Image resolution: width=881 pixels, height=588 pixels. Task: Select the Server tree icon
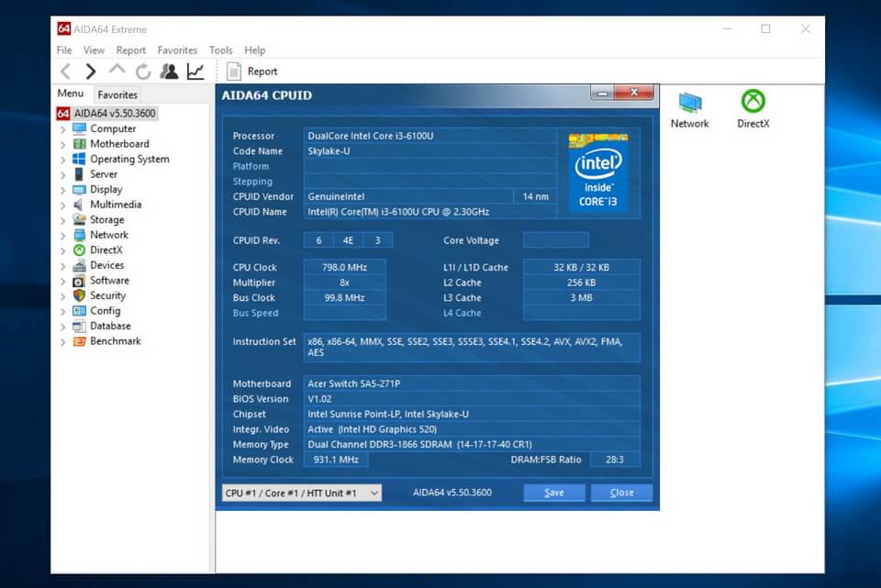pos(79,174)
